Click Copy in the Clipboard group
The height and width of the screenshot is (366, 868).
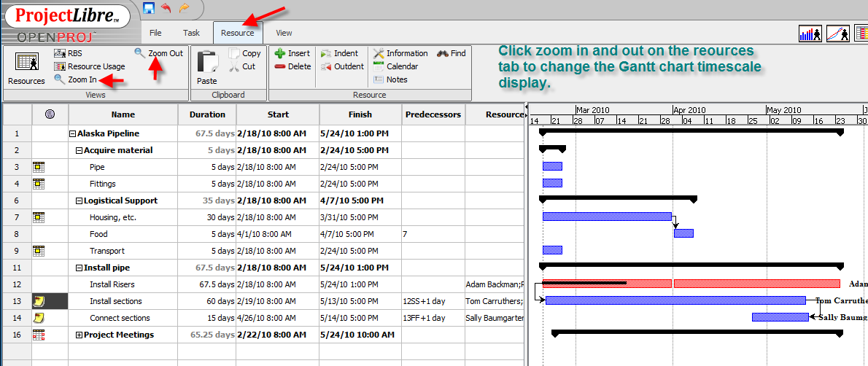[244, 53]
